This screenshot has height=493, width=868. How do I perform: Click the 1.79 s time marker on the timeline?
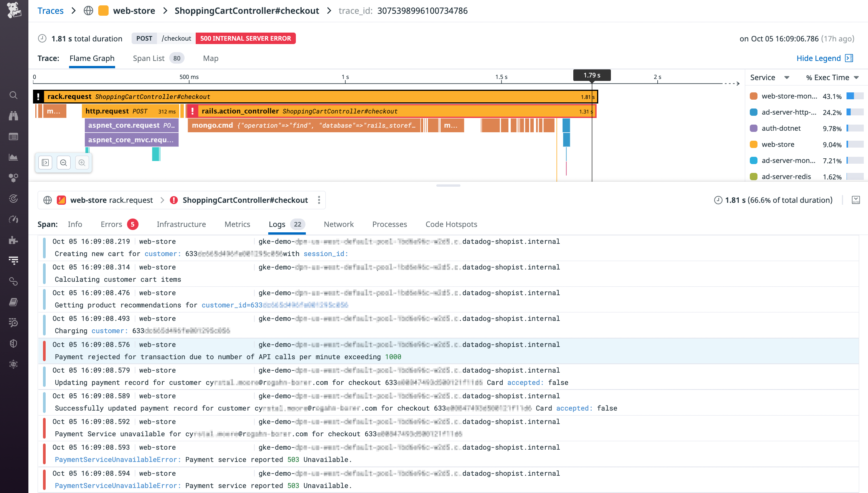pyautogui.click(x=591, y=75)
